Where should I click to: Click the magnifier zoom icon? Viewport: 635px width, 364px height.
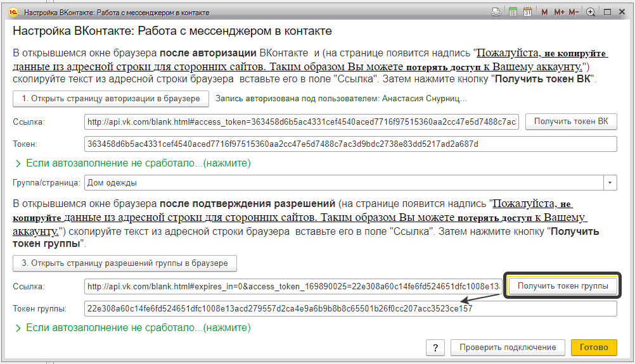click(591, 12)
